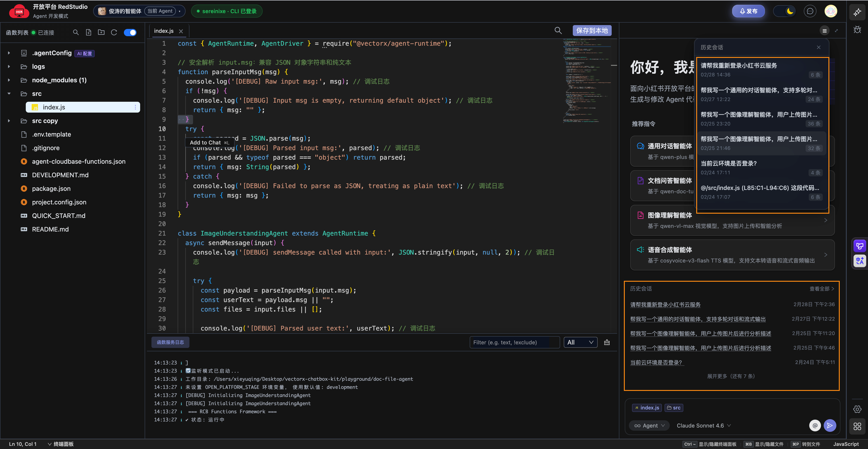This screenshot has height=449, width=868.
Task: Open file search in the function list panel
Action: pyautogui.click(x=76, y=32)
